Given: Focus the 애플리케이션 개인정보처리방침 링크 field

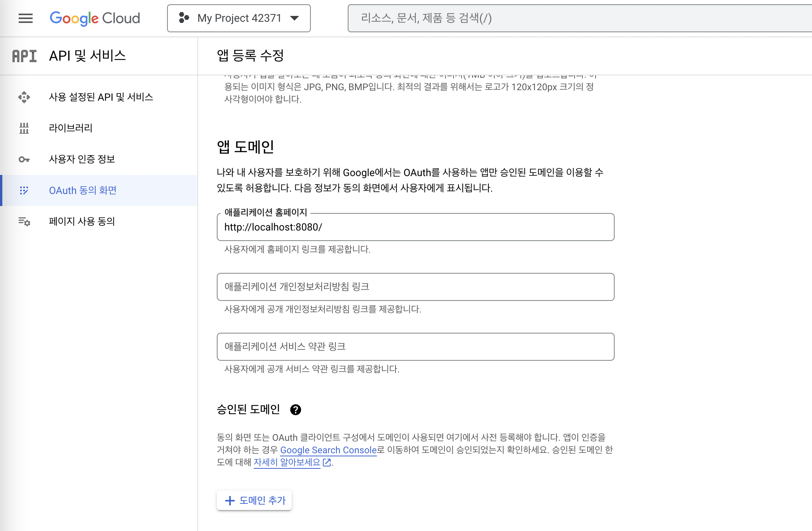Looking at the screenshot, I should click(415, 287).
